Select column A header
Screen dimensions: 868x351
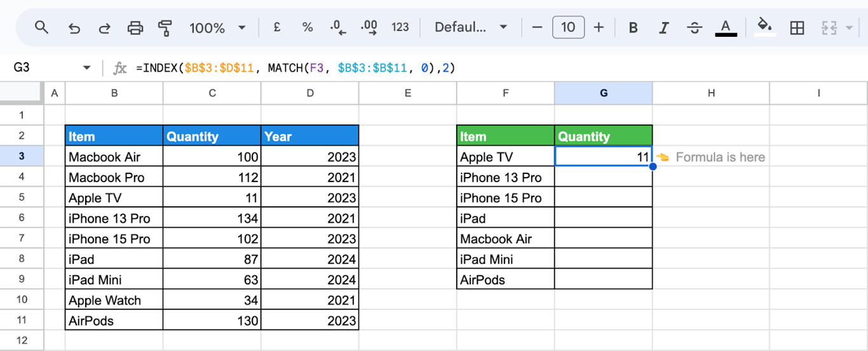point(54,93)
